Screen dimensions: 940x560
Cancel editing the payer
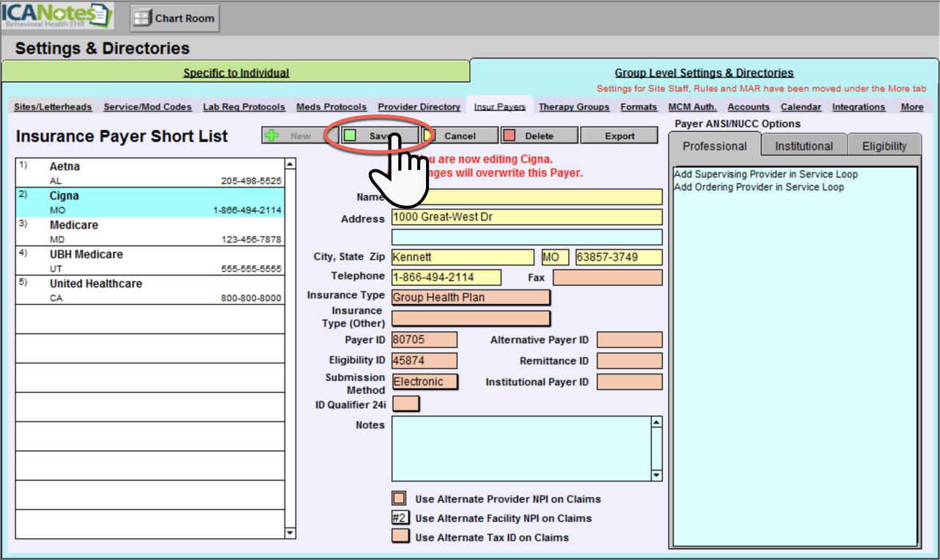(460, 136)
